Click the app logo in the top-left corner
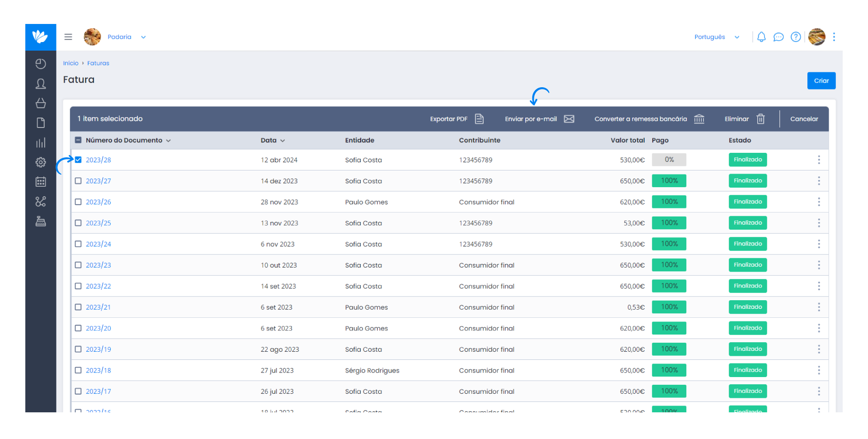This screenshot has height=439, width=868. point(41,37)
